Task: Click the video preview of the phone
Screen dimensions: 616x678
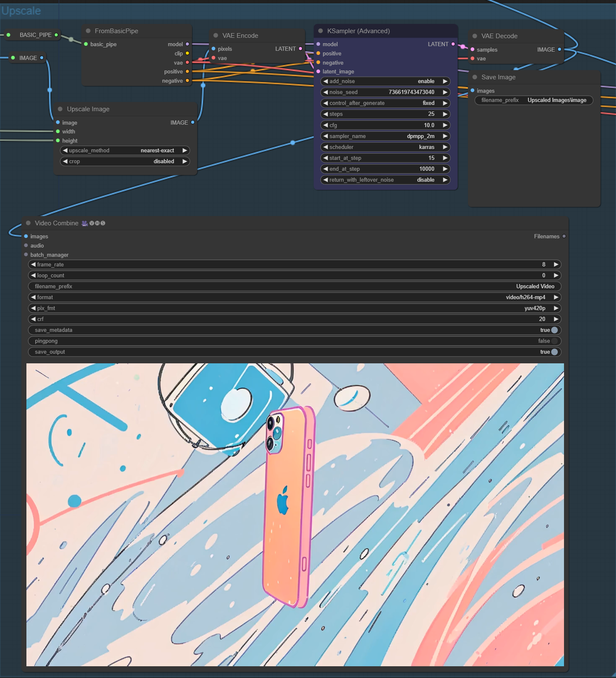Action: click(x=295, y=515)
